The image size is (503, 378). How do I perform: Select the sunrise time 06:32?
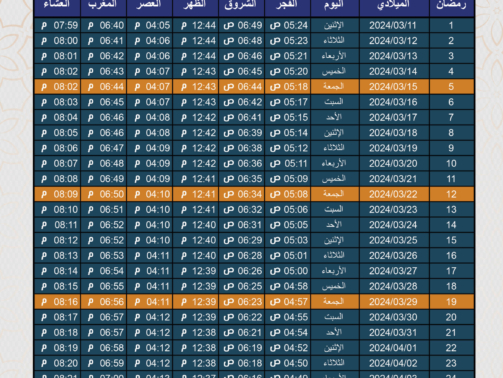pos(242,209)
